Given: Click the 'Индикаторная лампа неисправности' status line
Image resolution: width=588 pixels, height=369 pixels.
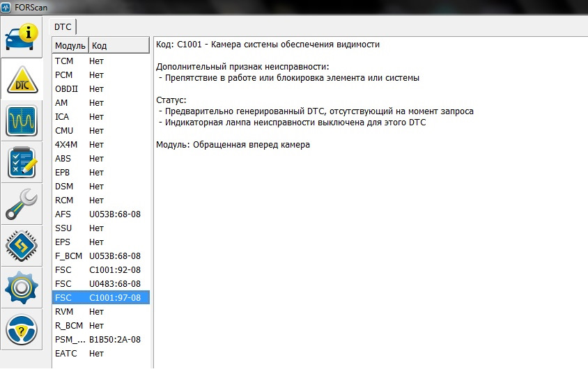Looking at the screenshot, I should [292, 123].
